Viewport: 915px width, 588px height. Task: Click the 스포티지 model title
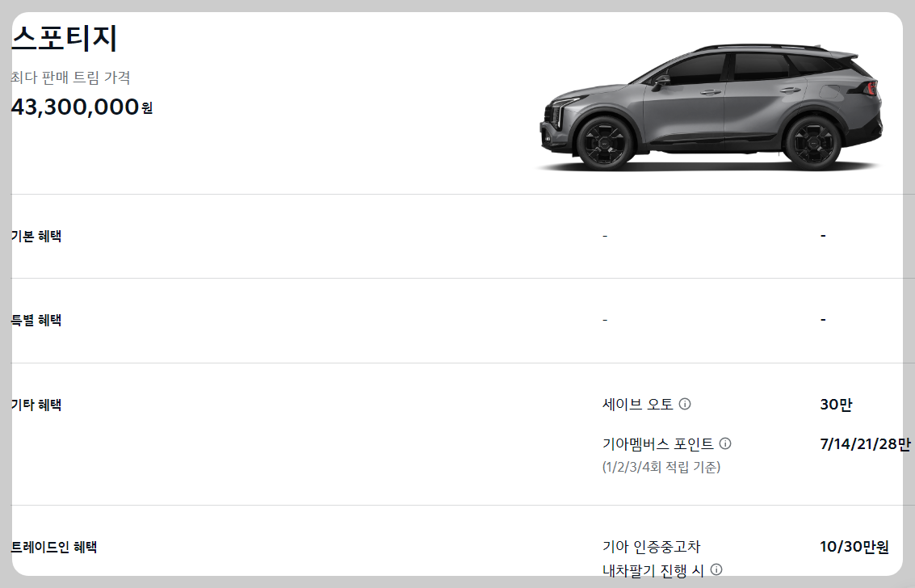click(64, 38)
